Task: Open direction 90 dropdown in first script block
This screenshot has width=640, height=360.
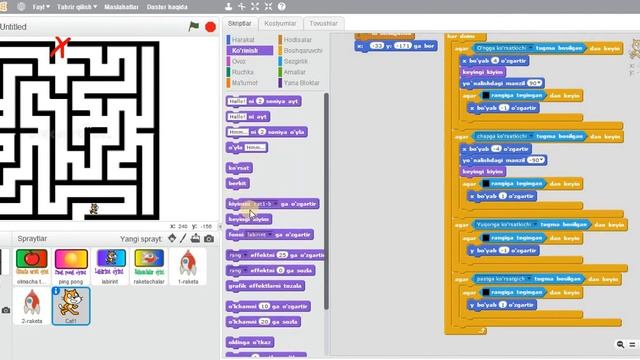Action: 535,83
